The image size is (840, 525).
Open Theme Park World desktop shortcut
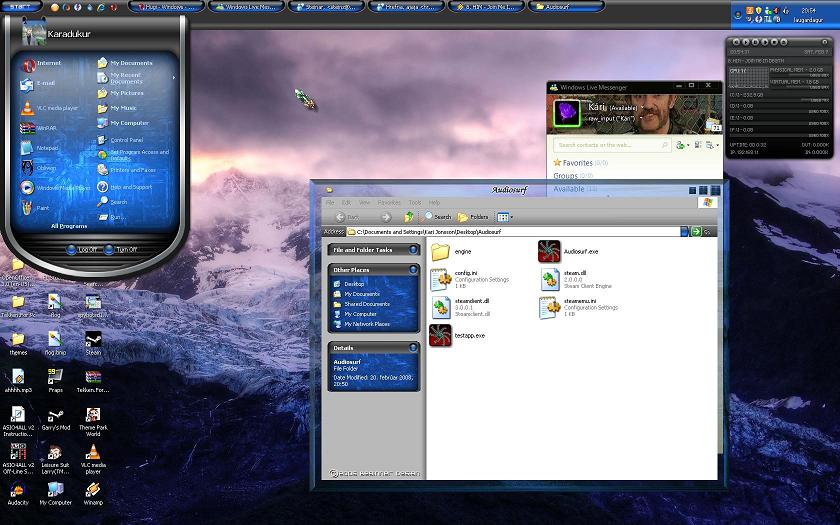point(93,422)
